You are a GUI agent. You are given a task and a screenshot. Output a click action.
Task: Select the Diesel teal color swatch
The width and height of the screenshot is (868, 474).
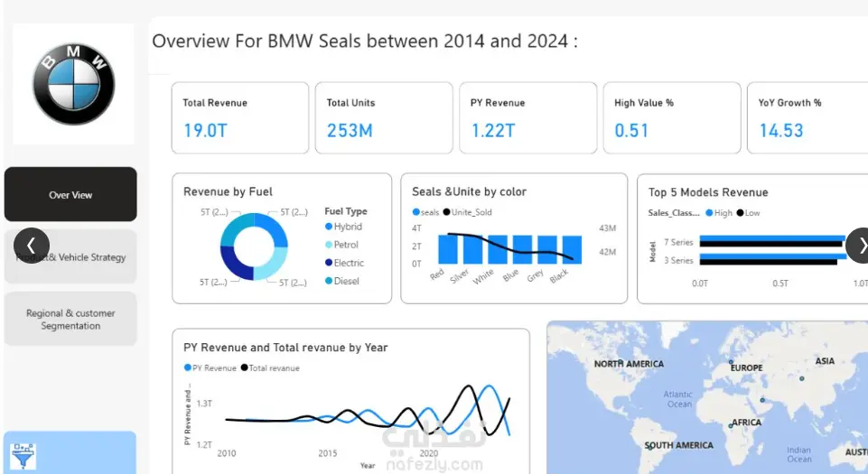[329, 281]
